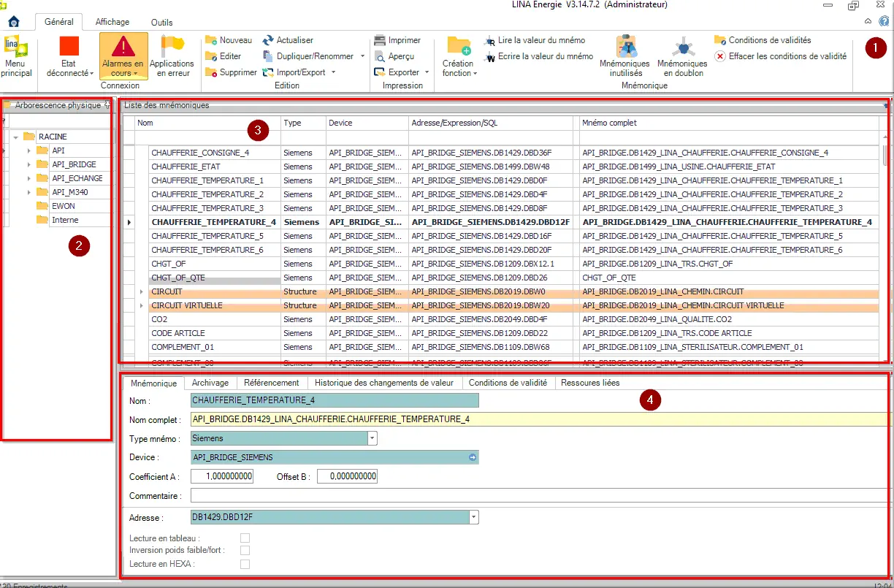Click Imprimer to print
Screen dimensions: 894x588
click(397, 40)
